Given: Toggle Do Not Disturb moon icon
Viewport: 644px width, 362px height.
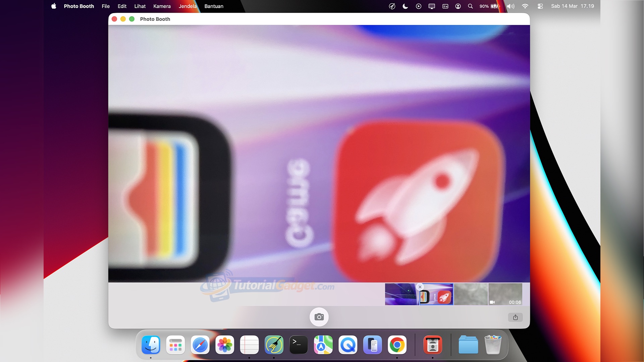Looking at the screenshot, I should click(405, 6).
